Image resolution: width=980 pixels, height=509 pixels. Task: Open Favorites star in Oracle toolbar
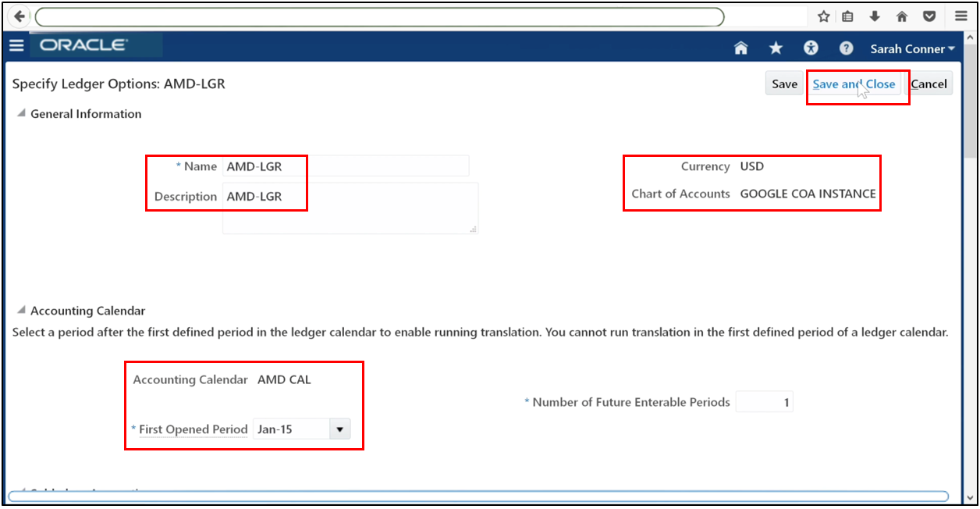(776, 48)
